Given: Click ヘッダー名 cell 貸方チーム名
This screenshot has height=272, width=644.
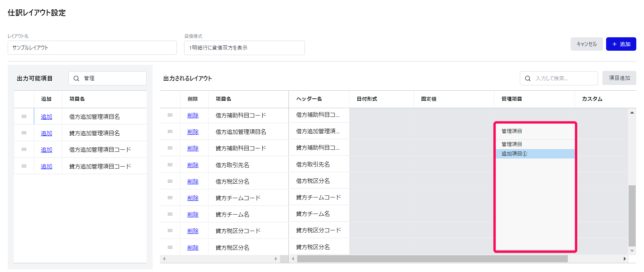Looking at the screenshot, I should tap(319, 214).
